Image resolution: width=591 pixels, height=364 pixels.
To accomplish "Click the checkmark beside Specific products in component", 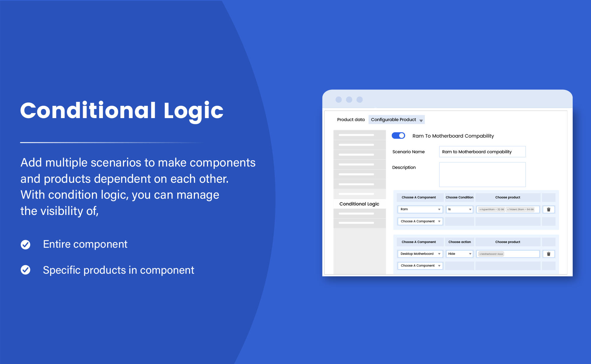I will point(26,270).
